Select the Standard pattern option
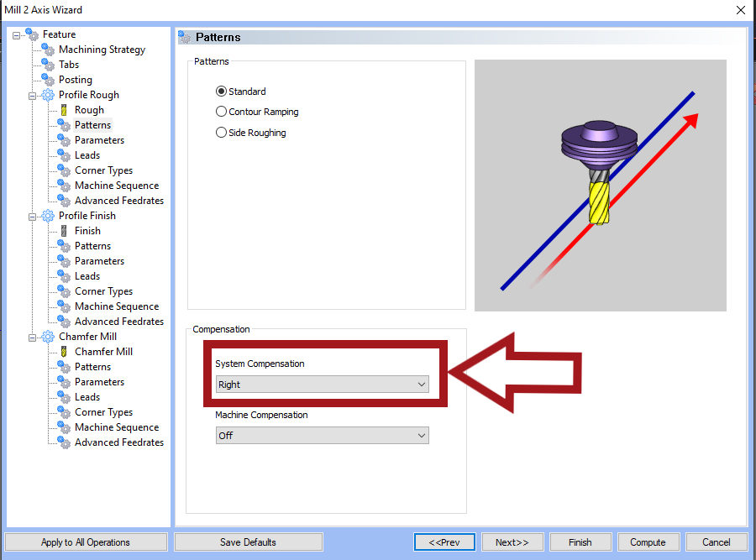Viewport: 756px width, 560px height. point(221,91)
